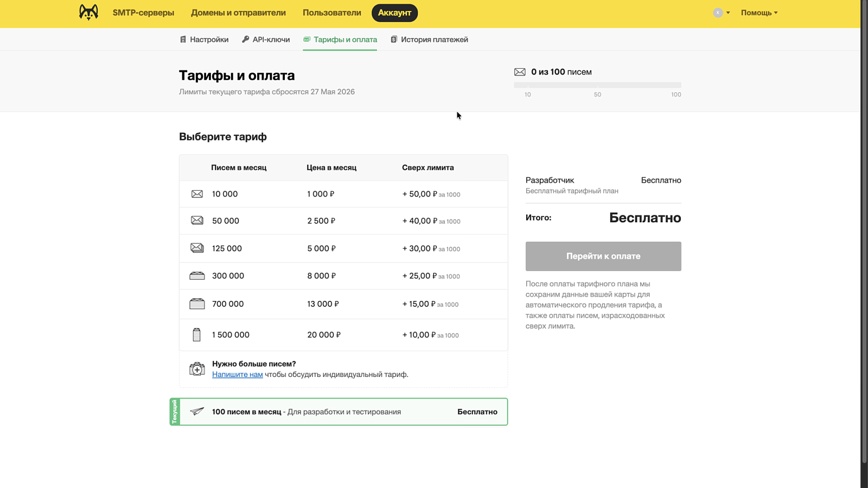Click the paper plane icon in free plan
The height and width of the screenshot is (488, 868).
tap(197, 412)
